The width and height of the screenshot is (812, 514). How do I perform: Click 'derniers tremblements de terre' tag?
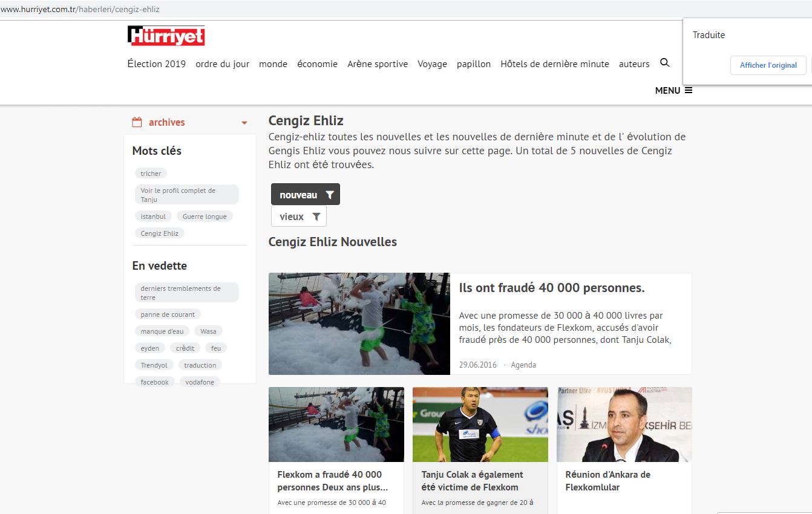[x=186, y=293]
